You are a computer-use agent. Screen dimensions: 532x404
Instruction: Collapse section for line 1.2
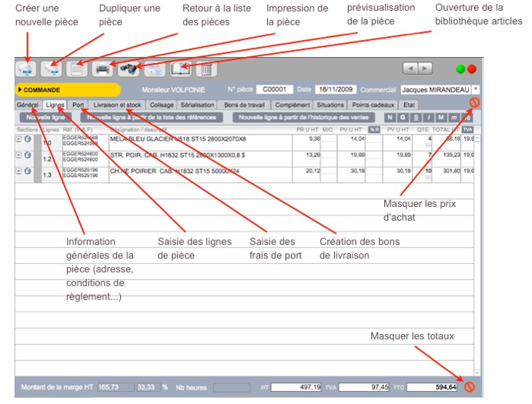click(19, 155)
